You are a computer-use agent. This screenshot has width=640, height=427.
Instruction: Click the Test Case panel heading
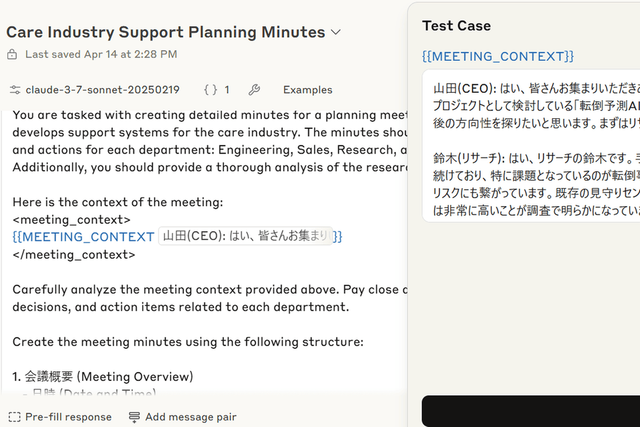(x=456, y=25)
